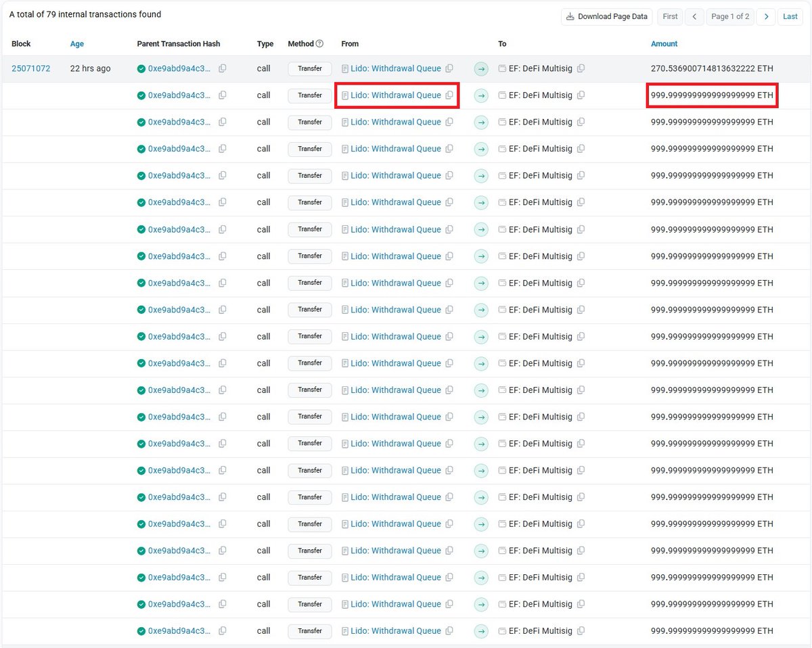Go to the First page button

coord(670,17)
